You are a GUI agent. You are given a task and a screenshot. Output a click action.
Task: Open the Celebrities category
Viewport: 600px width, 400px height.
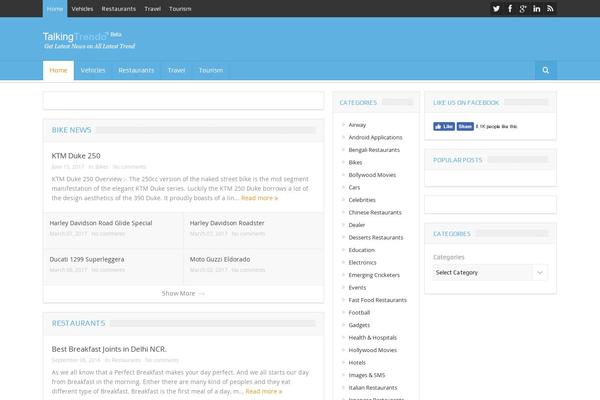click(x=362, y=200)
